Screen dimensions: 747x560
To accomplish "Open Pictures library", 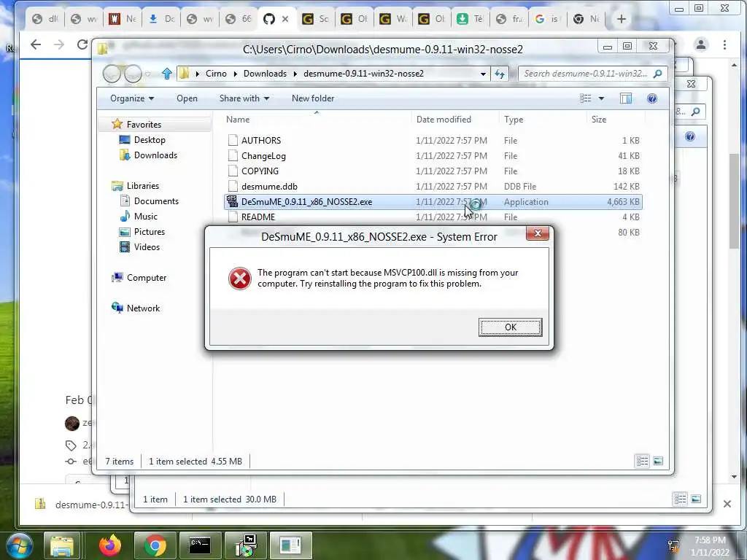I will pyautogui.click(x=149, y=231).
